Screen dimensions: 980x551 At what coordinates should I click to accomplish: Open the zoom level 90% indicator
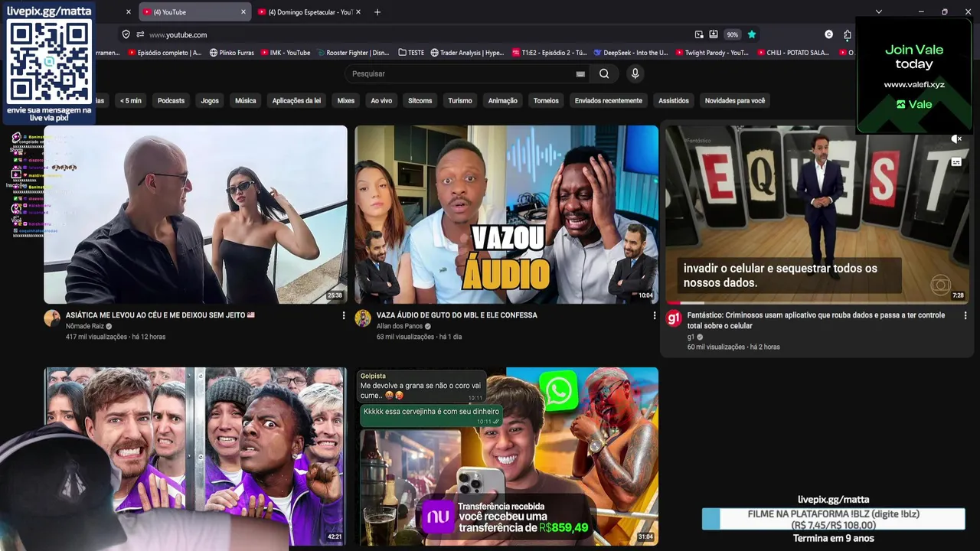coord(733,34)
